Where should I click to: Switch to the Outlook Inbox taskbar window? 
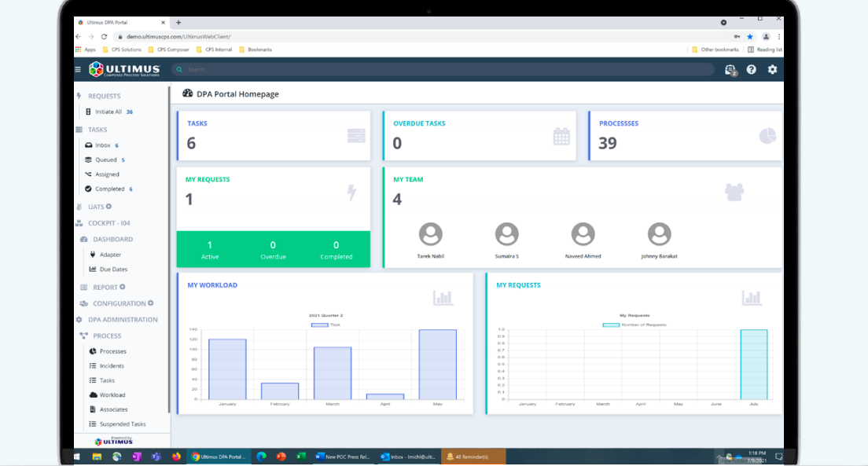coord(409,457)
